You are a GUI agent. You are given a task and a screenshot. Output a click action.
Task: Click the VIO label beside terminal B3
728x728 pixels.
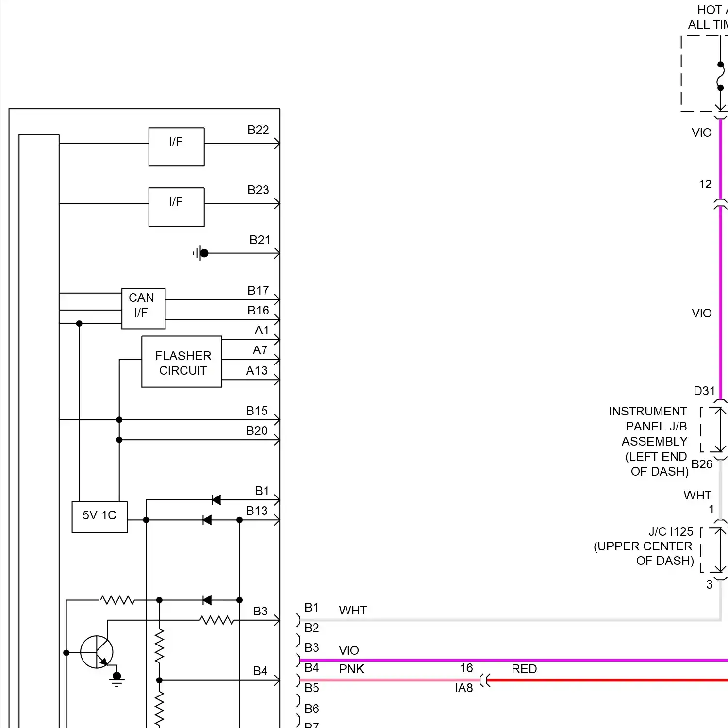[349, 650]
